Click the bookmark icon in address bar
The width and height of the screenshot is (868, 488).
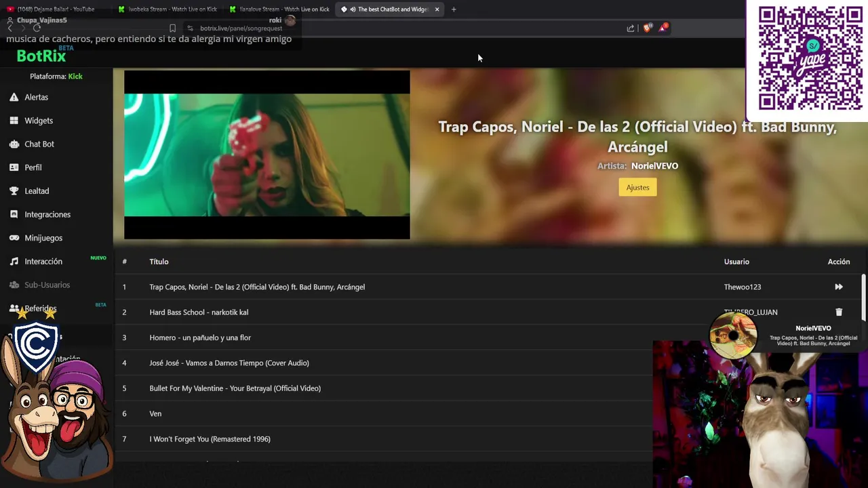click(x=172, y=28)
